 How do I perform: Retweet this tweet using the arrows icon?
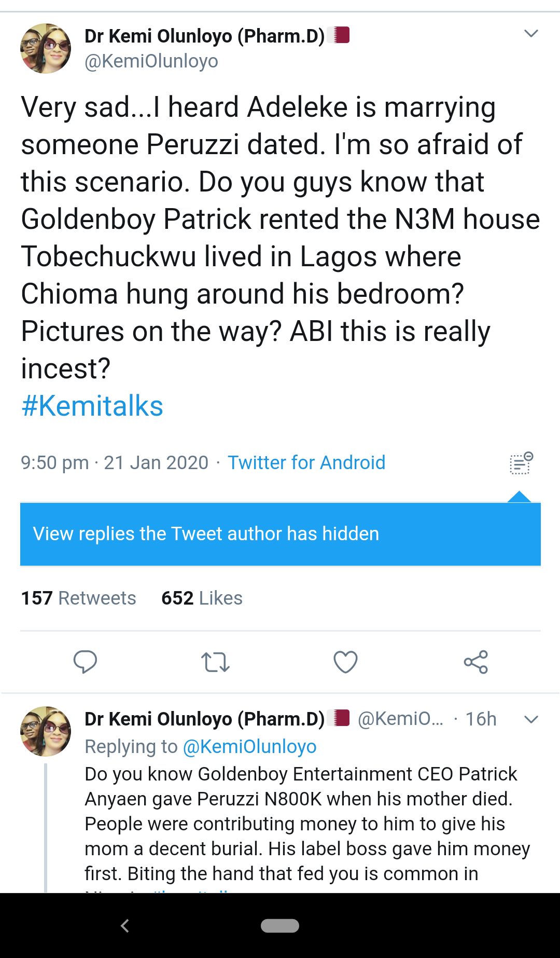tap(215, 662)
